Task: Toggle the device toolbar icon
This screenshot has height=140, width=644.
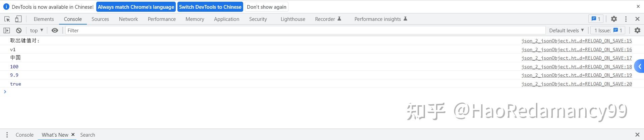Action: [18, 19]
